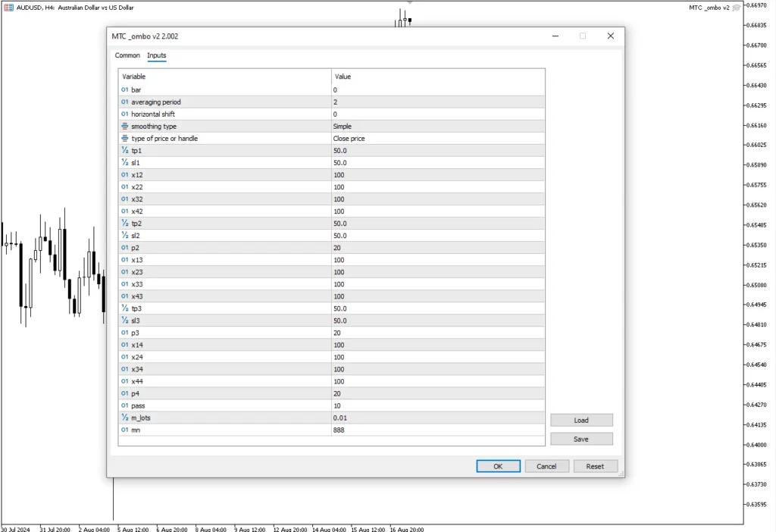
Task: Select the x34 variable row
Action: click(332, 369)
